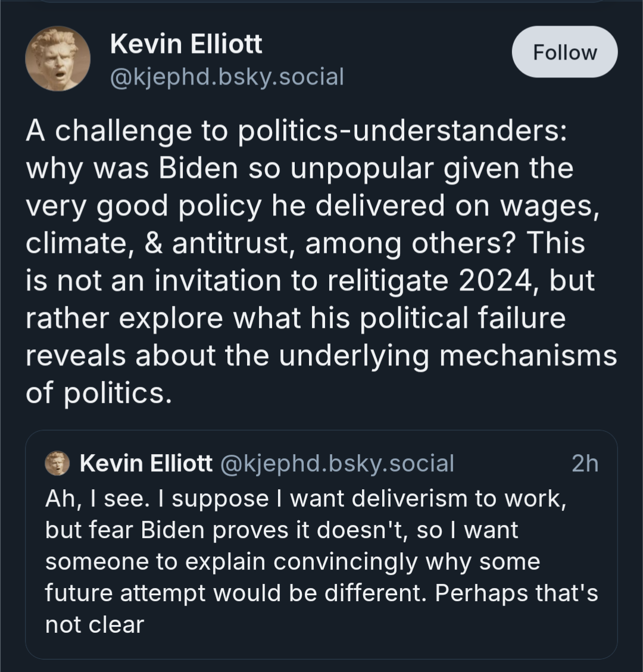Click the small avatar in the quoted post
Image resolution: width=643 pixels, height=672 pixels.
pos(58,463)
